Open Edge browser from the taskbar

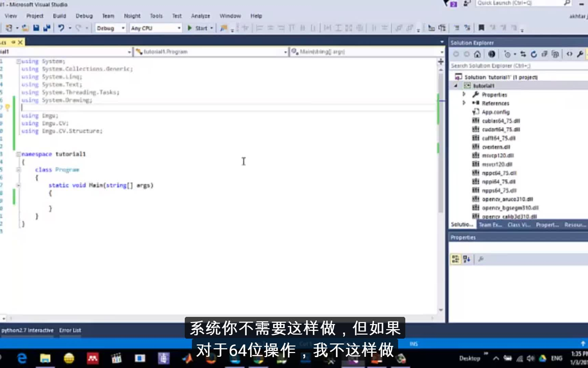(22, 358)
